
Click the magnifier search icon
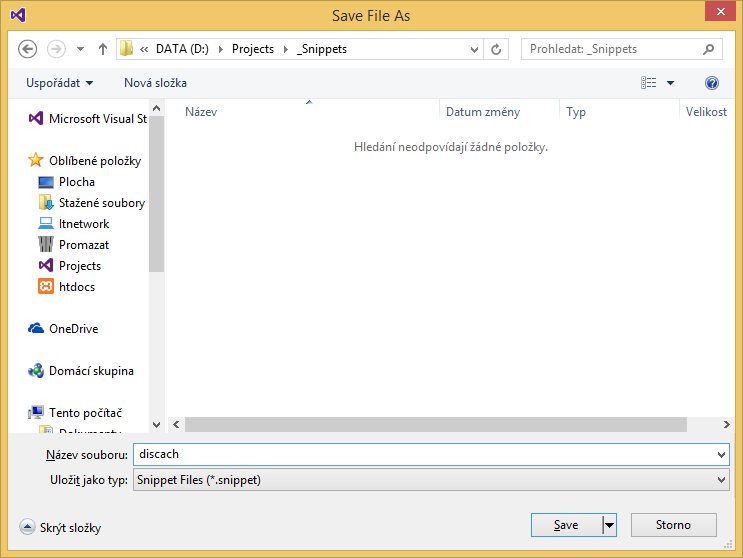tap(709, 49)
